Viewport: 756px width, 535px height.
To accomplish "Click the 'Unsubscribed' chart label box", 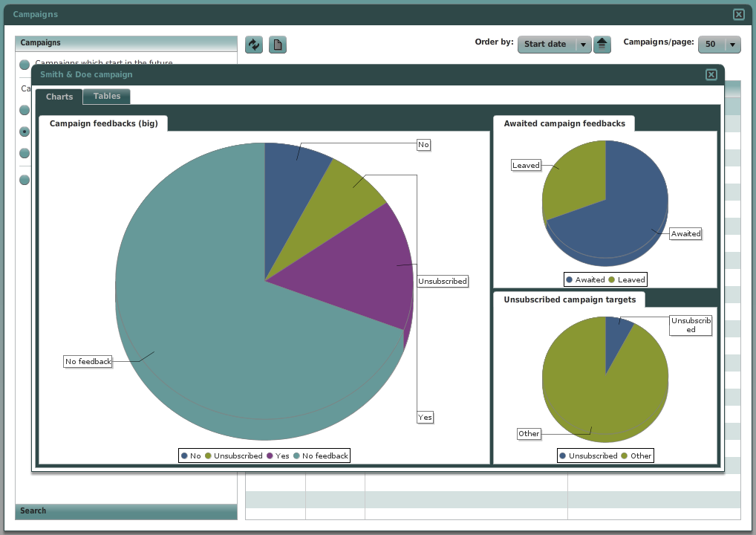I will (443, 281).
